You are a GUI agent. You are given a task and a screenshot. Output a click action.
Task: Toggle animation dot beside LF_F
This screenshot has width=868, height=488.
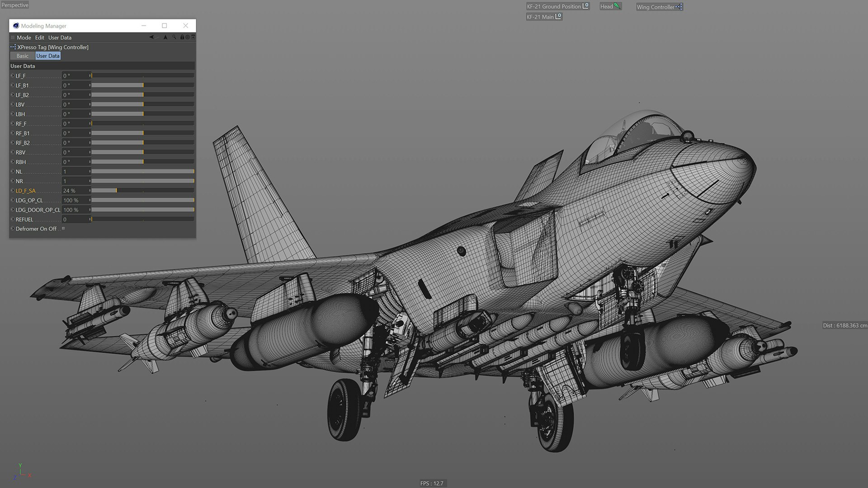[12, 75]
